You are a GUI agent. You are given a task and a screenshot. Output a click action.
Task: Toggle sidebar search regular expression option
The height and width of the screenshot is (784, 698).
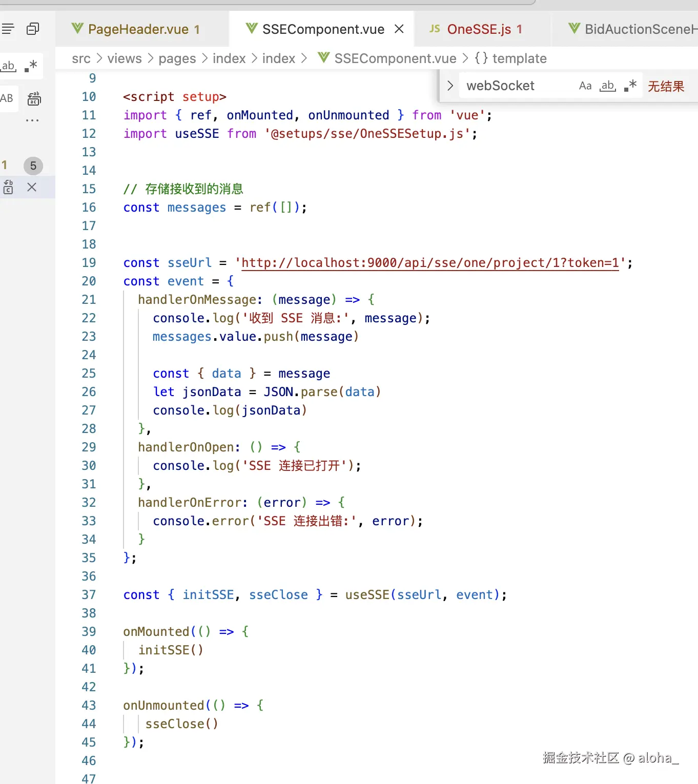[31, 66]
